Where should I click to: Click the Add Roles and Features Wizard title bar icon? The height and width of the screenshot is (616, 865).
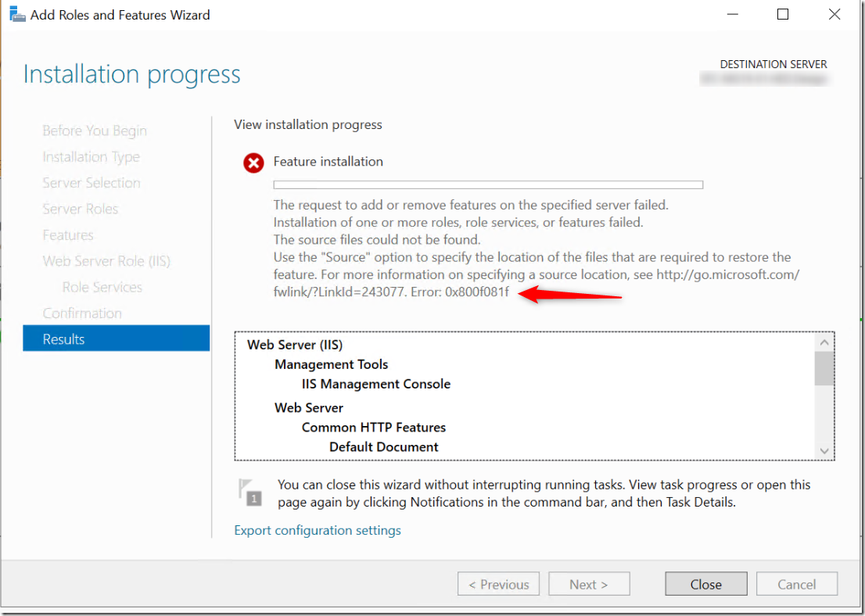click(x=16, y=13)
